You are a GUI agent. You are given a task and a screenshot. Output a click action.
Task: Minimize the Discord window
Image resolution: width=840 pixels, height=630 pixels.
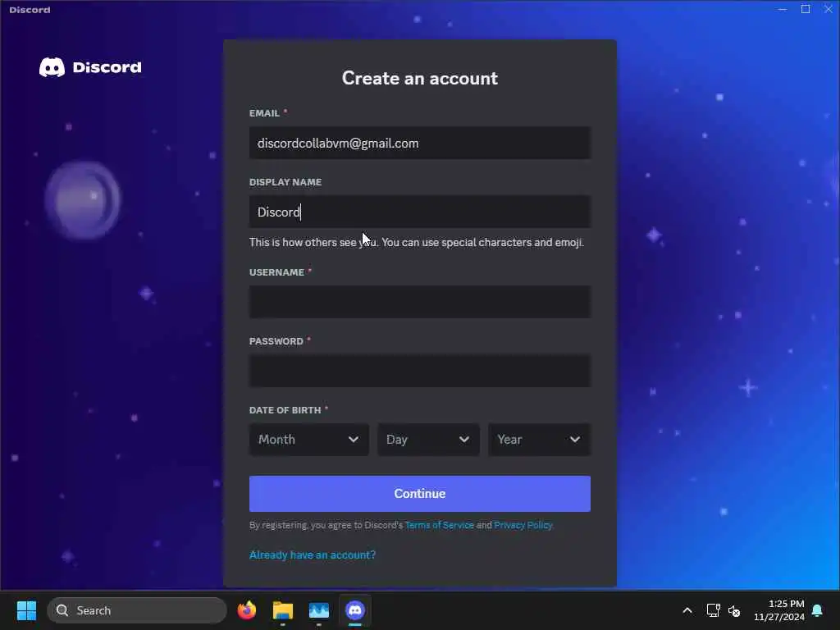tap(782, 9)
